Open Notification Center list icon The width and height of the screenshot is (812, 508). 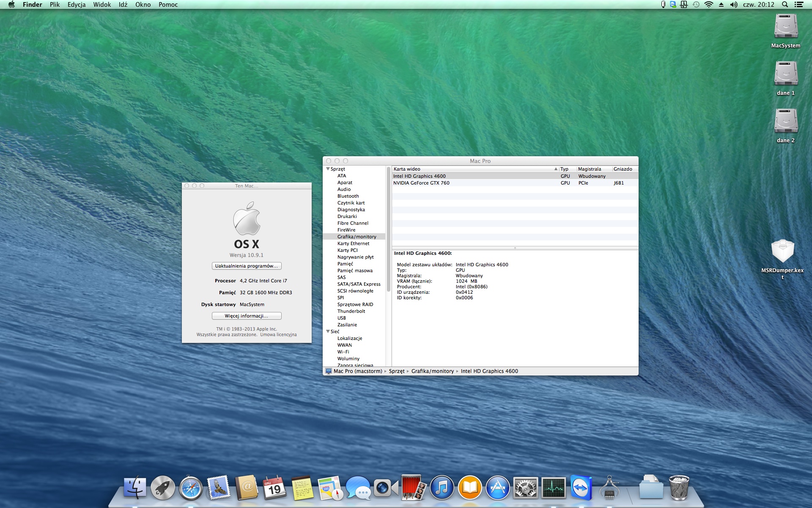tap(799, 5)
